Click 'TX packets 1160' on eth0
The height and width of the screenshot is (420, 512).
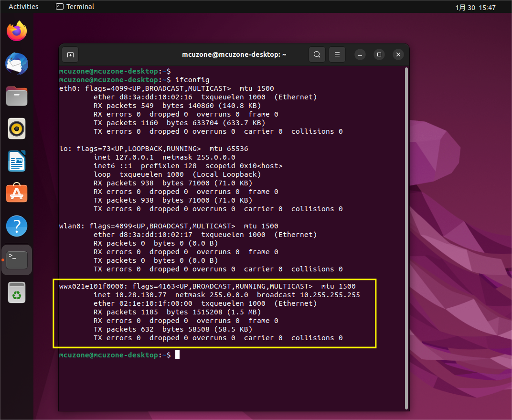tap(126, 123)
